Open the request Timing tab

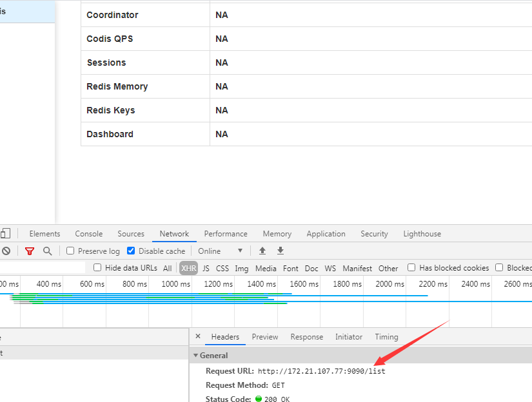386,337
